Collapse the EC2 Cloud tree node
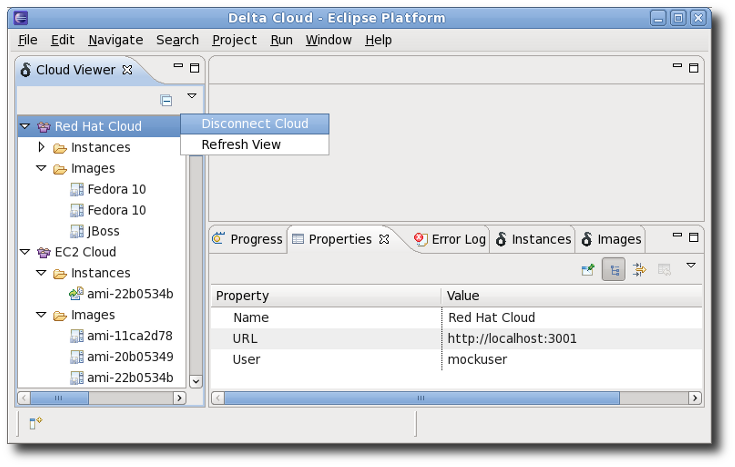This screenshot has height=467, width=735. pyautogui.click(x=25, y=252)
